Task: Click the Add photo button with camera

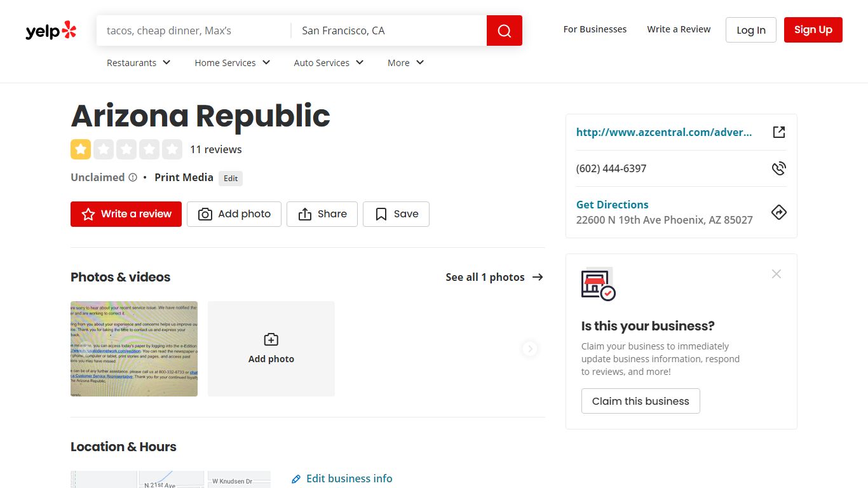Action: [x=234, y=214]
